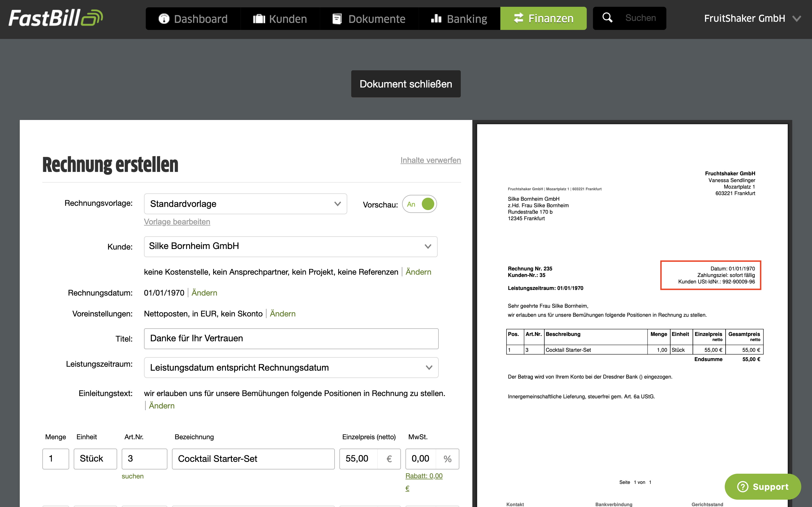Expand the Kunde Silke Bornheim GmbH dropdown

tap(290, 246)
